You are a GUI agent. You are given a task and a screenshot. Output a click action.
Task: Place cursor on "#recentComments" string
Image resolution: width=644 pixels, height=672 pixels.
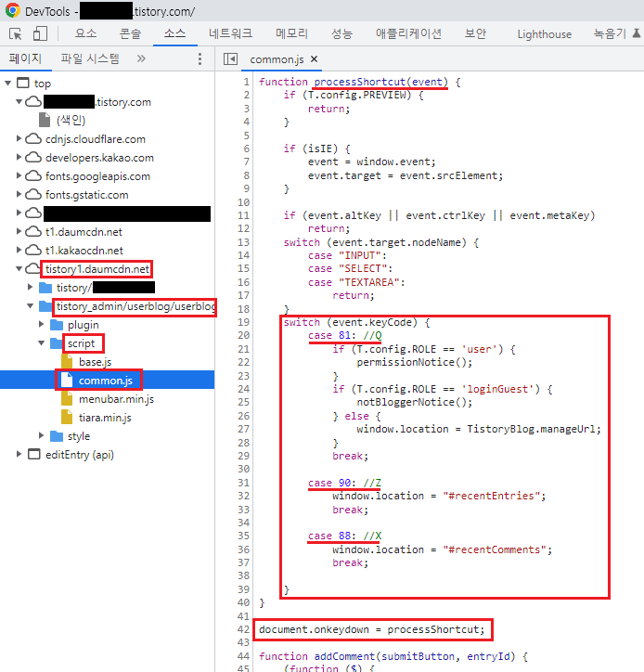[x=495, y=549]
